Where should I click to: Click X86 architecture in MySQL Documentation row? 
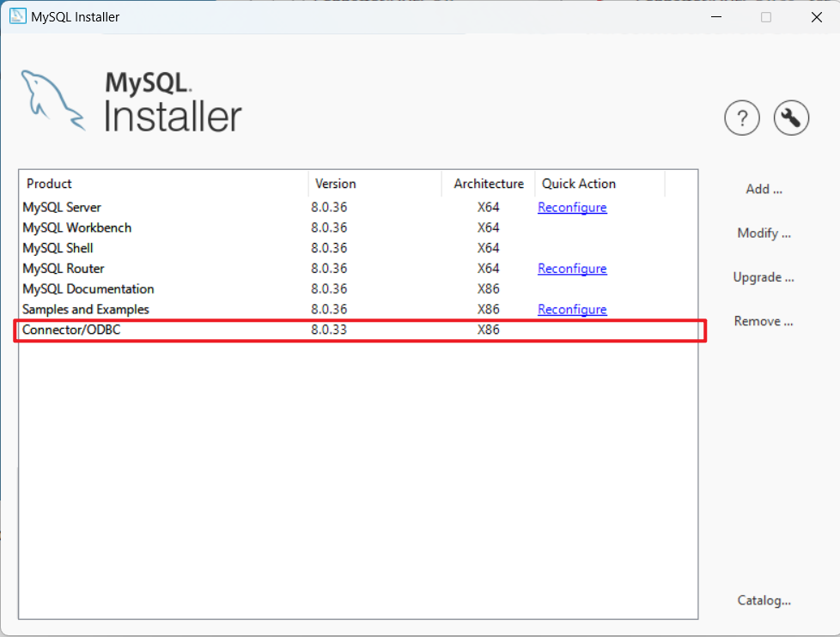pos(489,289)
